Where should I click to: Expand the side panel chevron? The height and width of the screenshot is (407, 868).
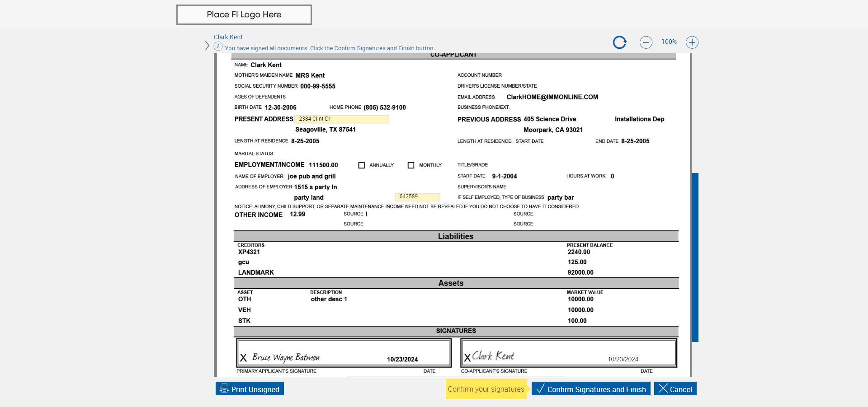tap(207, 46)
